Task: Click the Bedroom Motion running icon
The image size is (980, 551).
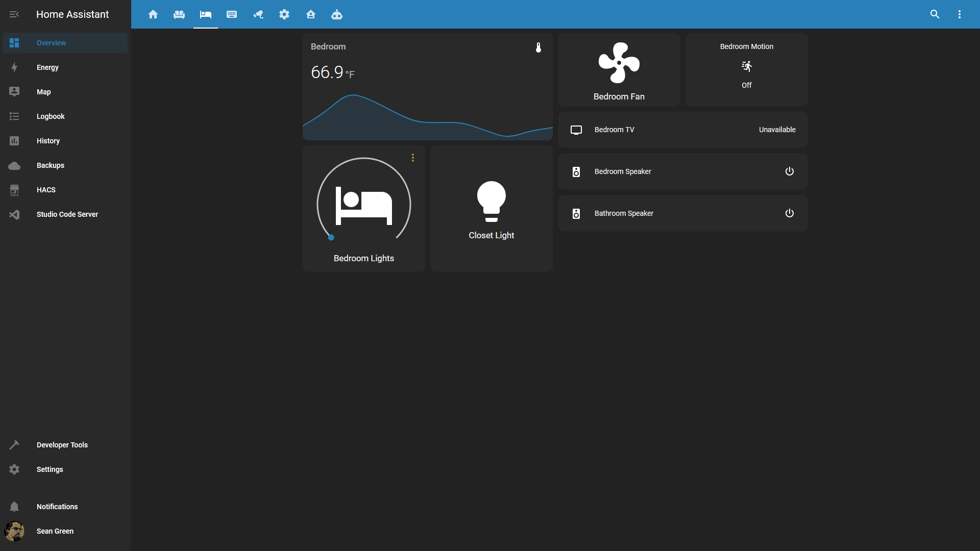Action: [x=747, y=66]
